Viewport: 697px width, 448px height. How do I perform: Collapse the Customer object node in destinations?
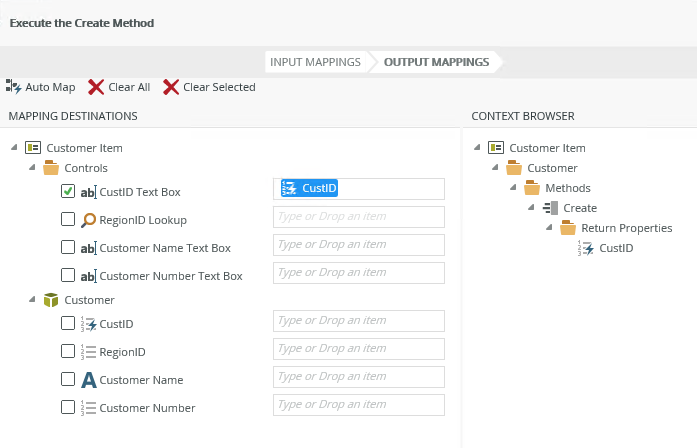[31, 300]
